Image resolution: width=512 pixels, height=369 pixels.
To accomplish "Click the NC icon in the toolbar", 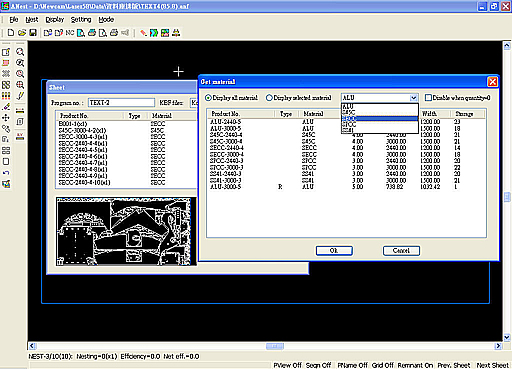I will point(70,33).
